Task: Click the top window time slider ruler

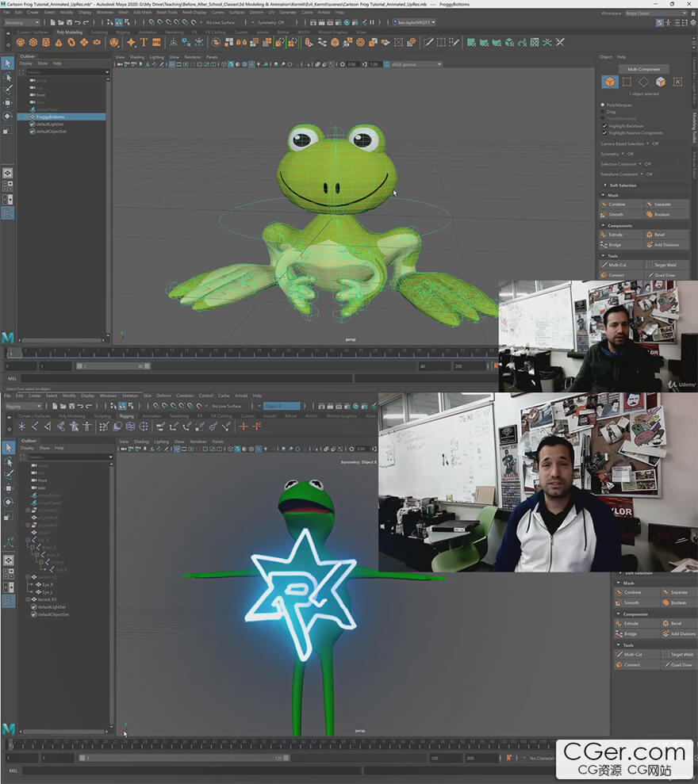Action: [253, 353]
